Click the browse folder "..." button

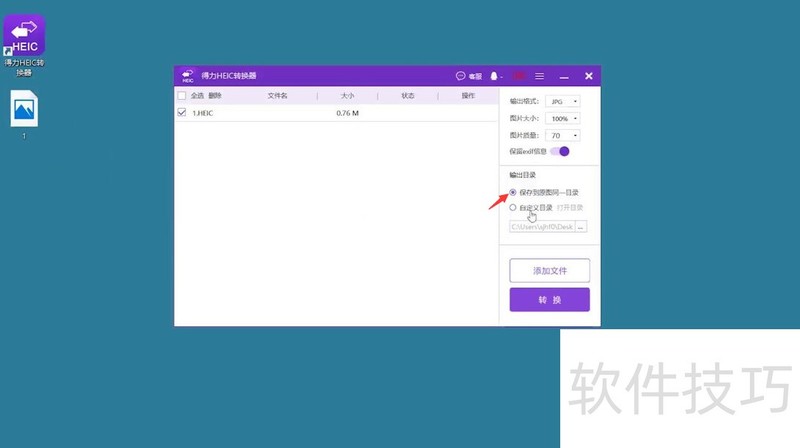pyautogui.click(x=580, y=227)
